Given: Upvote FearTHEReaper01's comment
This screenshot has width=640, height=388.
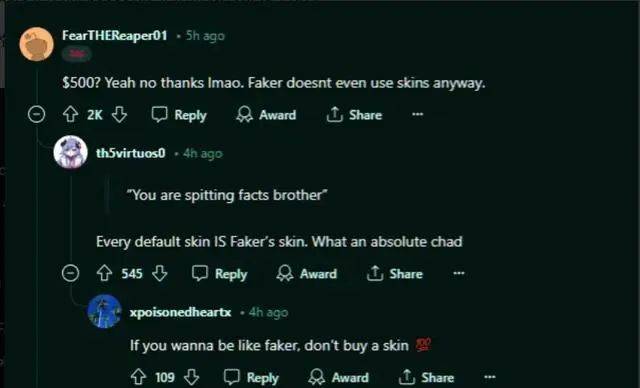Looking at the screenshot, I should coord(70,115).
